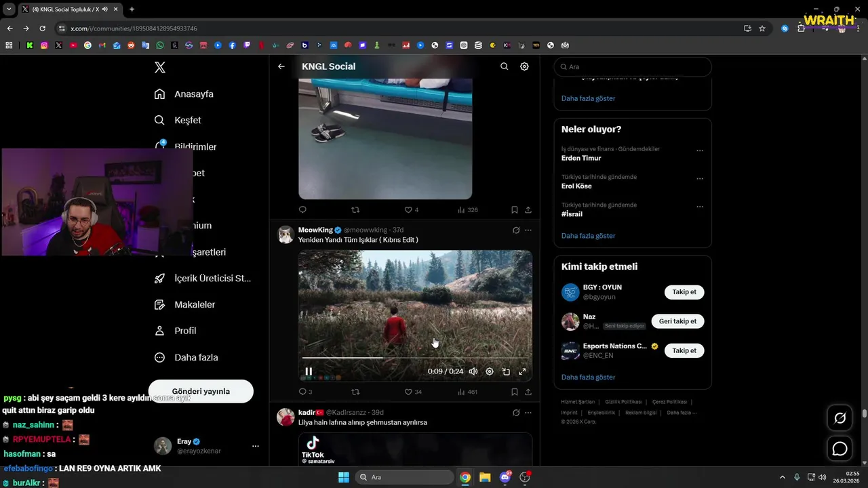Screen dimensions: 868x488
Task: Share MeowKing's post
Action: (x=528, y=392)
